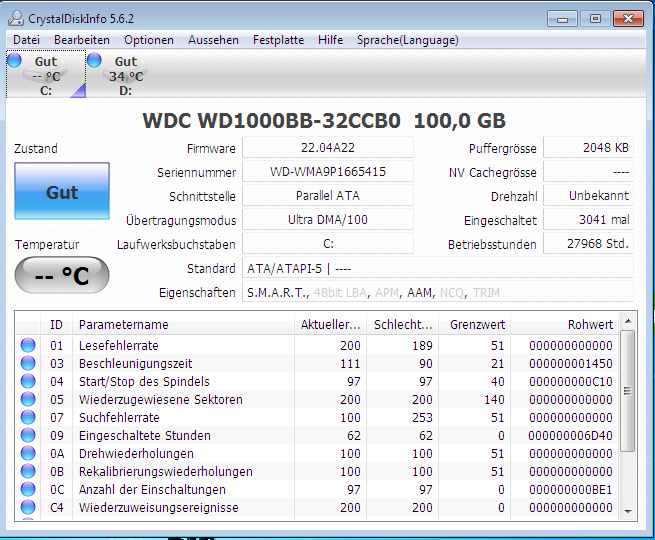The image size is (655, 540).
Task: Select the Lesefehlerrate parameter name
Action: [119, 345]
